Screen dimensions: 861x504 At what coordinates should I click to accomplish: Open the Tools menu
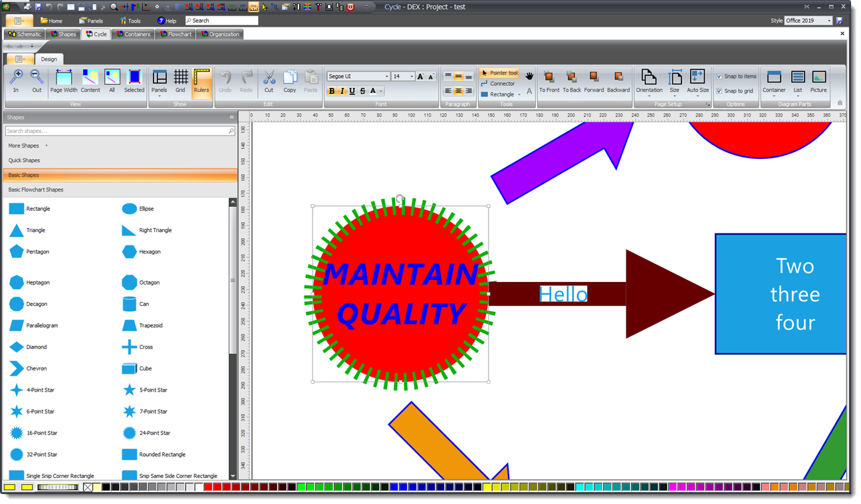(130, 21)
